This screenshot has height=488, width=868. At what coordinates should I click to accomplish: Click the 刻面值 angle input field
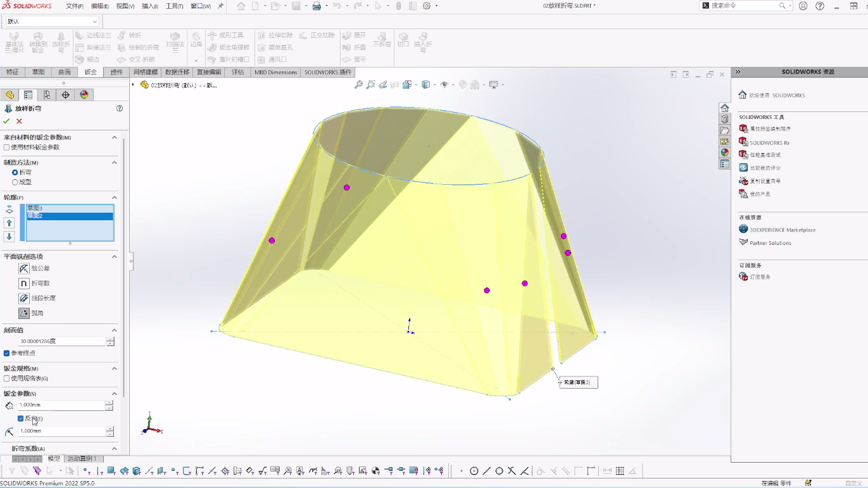tap(61, 341)
